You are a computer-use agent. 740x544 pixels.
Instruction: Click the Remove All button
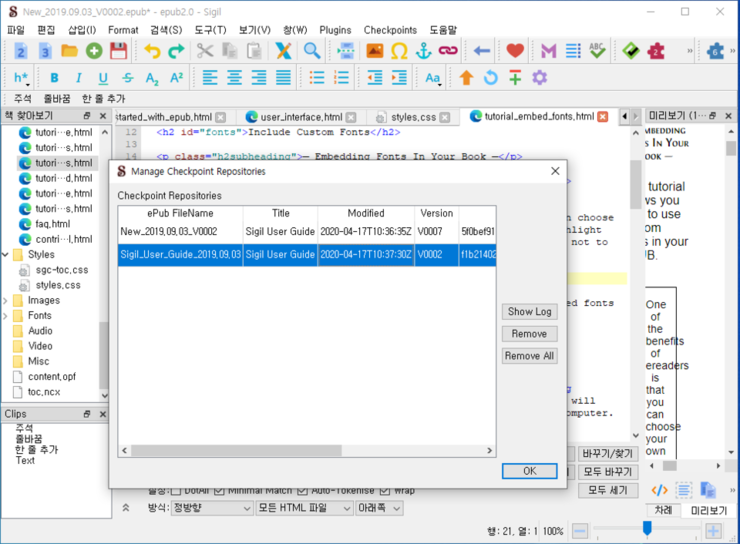tap(530, 356)
